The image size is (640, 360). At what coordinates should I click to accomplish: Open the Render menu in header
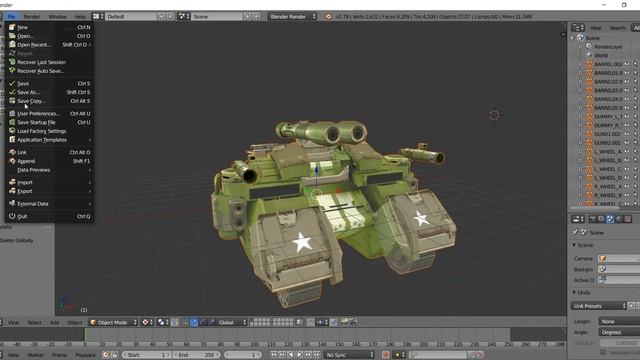point(31,17)
